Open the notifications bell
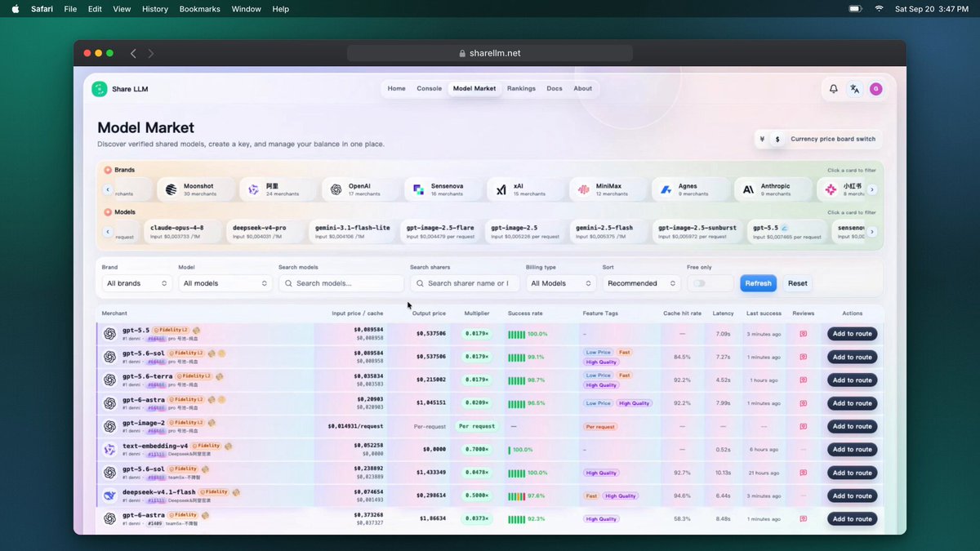This screenshot has height=551, width=980. point(833,89)
